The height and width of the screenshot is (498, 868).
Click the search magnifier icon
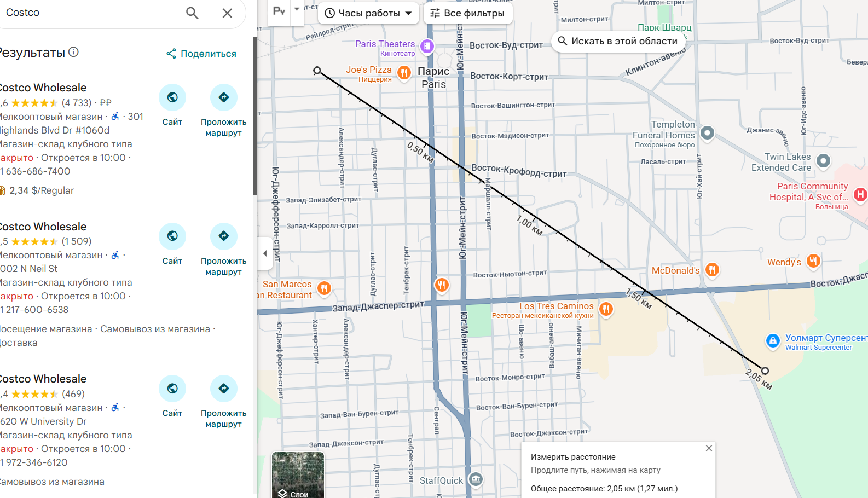pyautogui.click(x=192, y=13)
